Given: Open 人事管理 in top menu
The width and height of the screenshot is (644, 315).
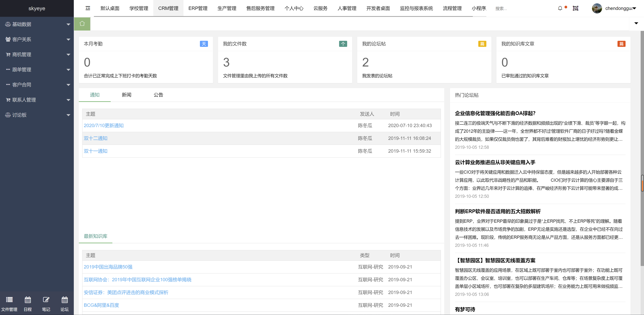Looking at the screenshot, I should pyautogui.click(x=347, y=8).
